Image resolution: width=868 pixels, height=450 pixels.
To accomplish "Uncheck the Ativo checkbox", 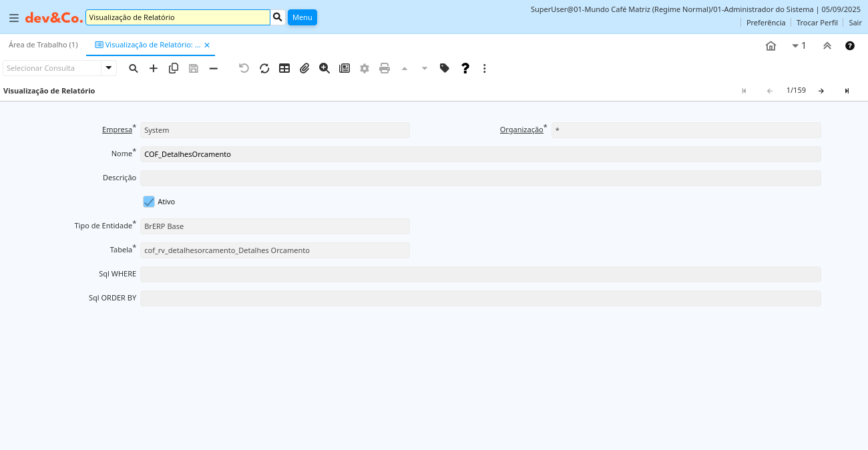I will click(x=149, y=202).
